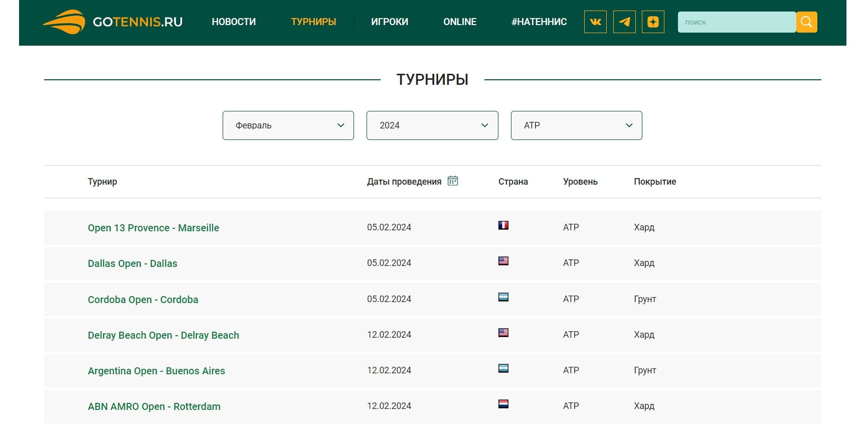Click date 05.02.2024 in Dallas Open row
Image resolution: width=868 pixels, height=425 pixels.
(389, 263)
